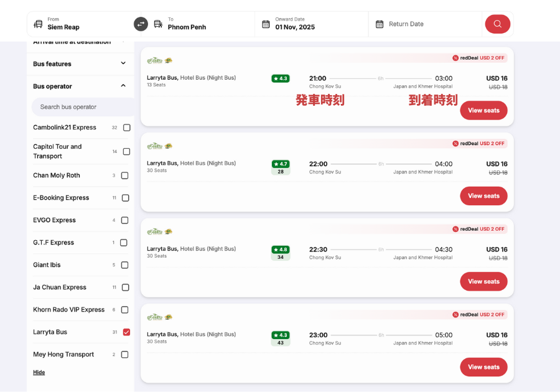Tick the EVGO Express checkbox
Image resolution: width=560 pixels, height=392 pixels.
(x=124, y=220)
